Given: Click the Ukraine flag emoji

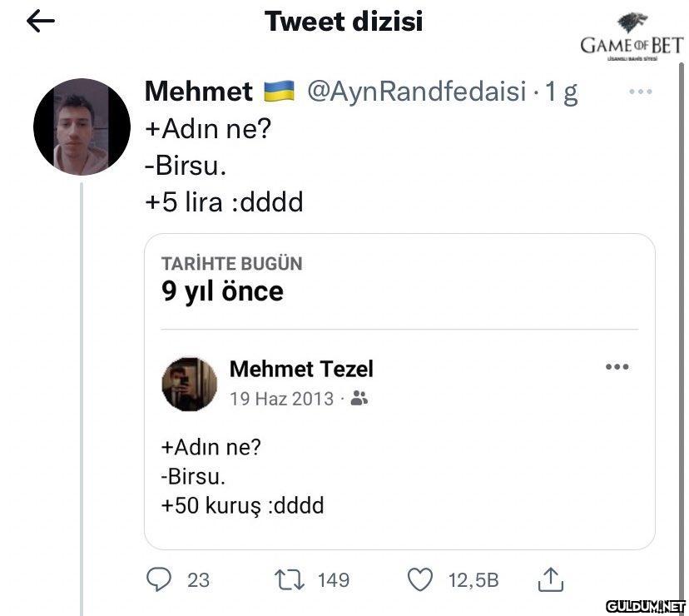Looking at the screenshot, I should tap(279, 92).
